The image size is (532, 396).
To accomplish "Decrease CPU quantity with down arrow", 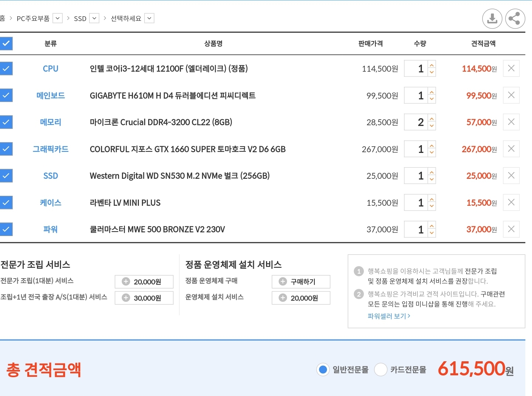I will pyautogui.click(x=432, y=72).
